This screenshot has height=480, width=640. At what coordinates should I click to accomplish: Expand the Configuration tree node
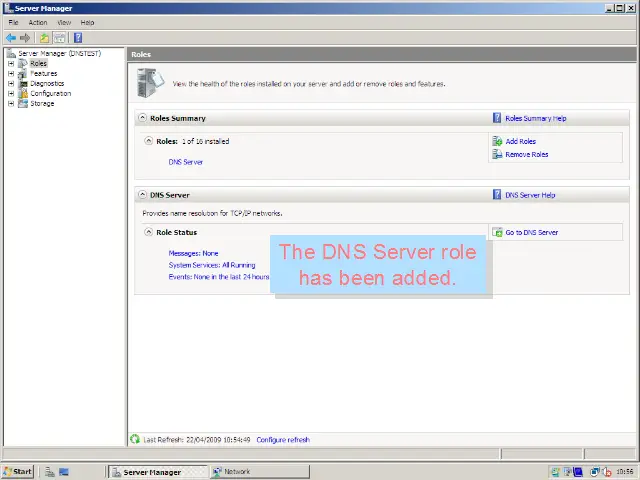coord(11,93)
